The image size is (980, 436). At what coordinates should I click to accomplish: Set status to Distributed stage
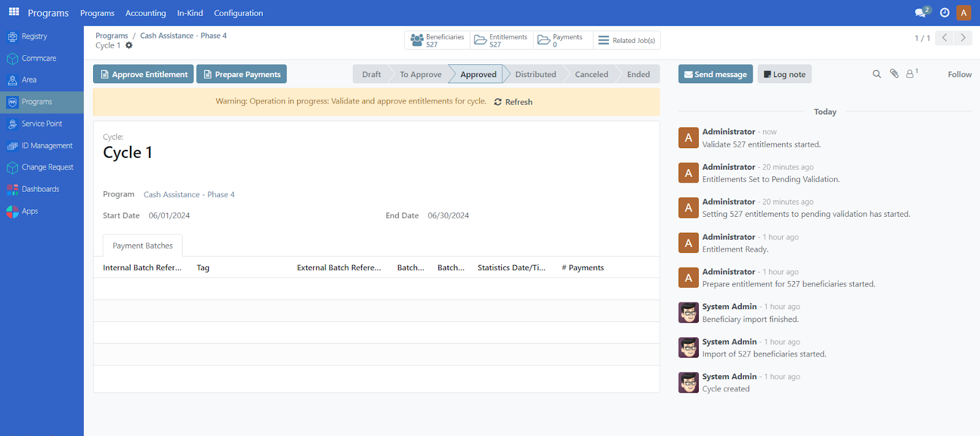tap(535, 74)
